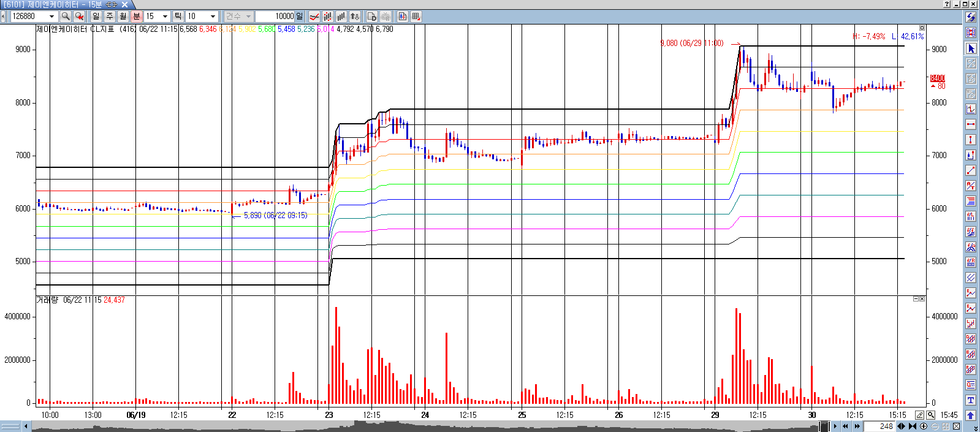Click the red checkmark line chart icon
Viewport: 980px width, 432px height.
coord(314,17)
